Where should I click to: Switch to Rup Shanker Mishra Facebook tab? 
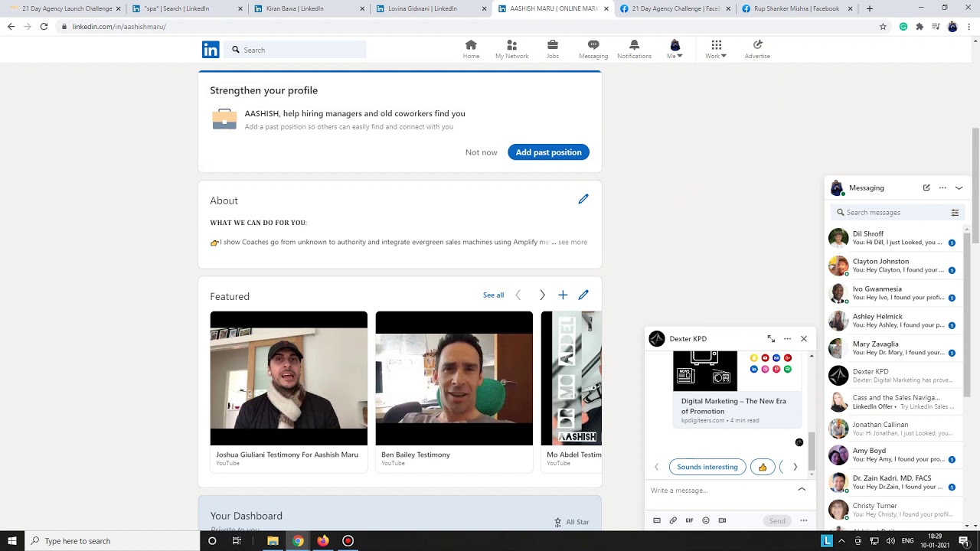796,8
